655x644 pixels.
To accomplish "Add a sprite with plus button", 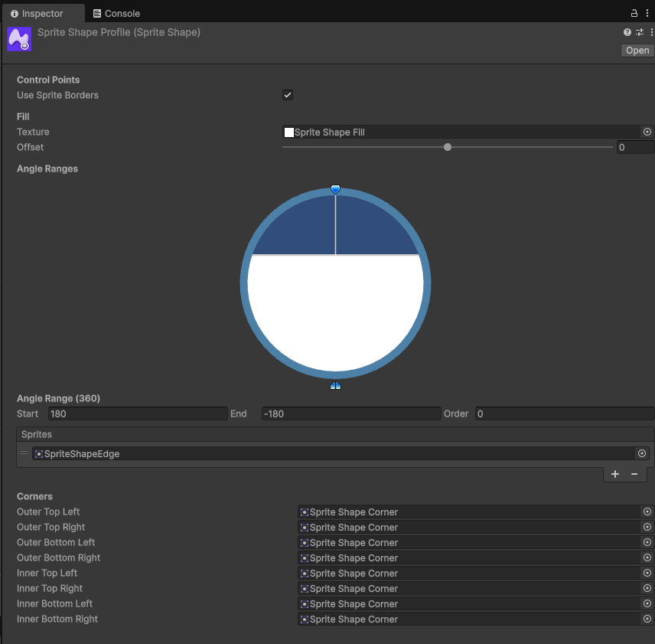I will (615, 474).
